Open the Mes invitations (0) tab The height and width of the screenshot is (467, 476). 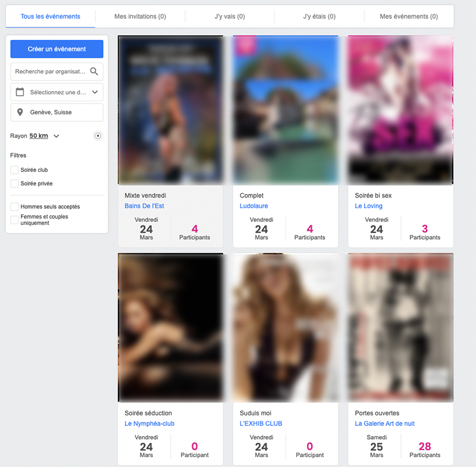click(140, 17)
